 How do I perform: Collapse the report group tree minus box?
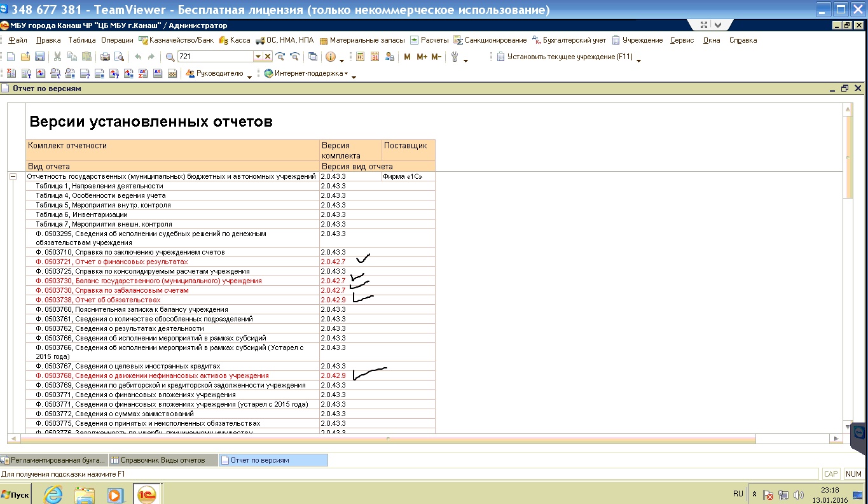13,176
